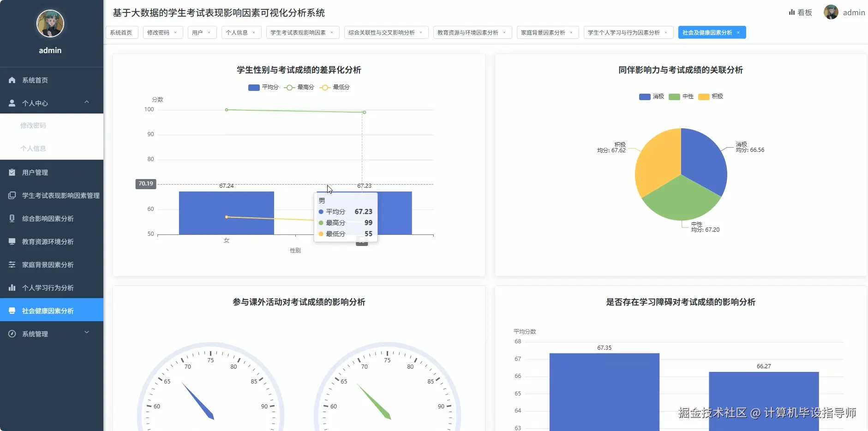The width and height of the screenshot is (868, 431).
Task: Click the admin avatar in top right
Action: tap(831, 12)
